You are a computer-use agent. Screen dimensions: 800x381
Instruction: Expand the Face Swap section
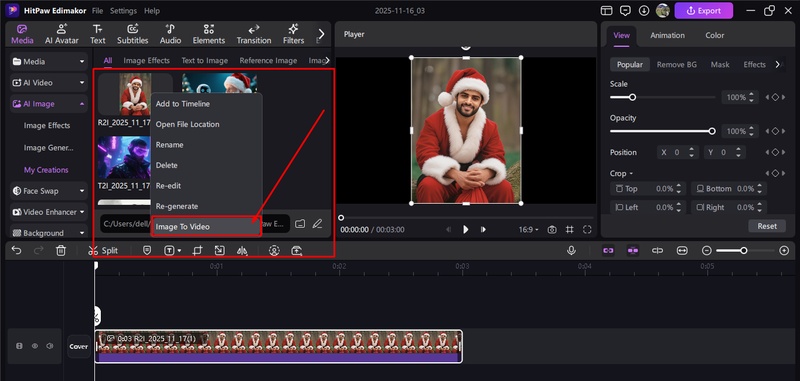coord(48,191)
